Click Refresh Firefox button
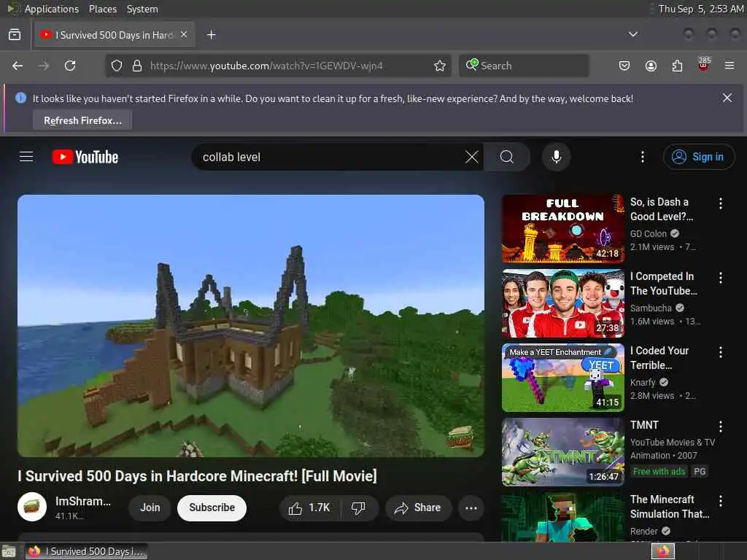The image size is (747, 560). 82,120
